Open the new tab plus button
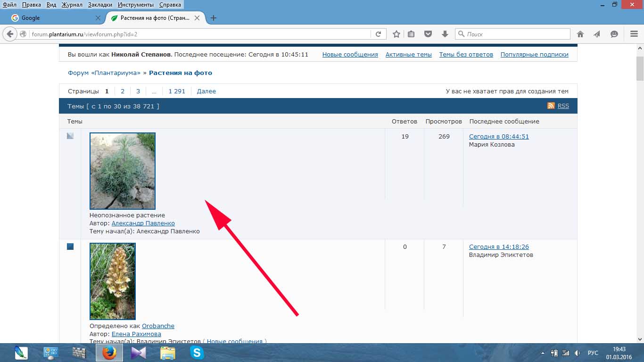This screenshot has width=644, height=362. click(214, 18)
